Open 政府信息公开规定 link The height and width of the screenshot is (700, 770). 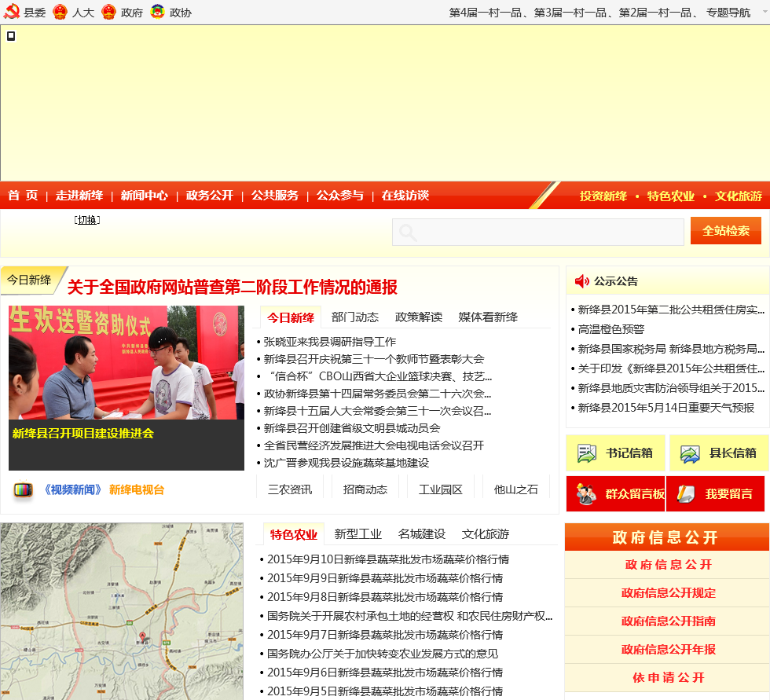pos(669,593)
